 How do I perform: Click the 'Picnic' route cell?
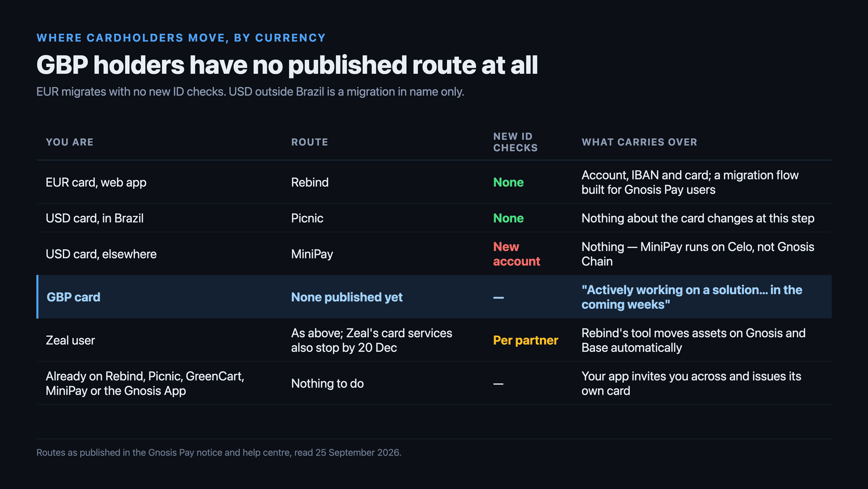[307, 218]
